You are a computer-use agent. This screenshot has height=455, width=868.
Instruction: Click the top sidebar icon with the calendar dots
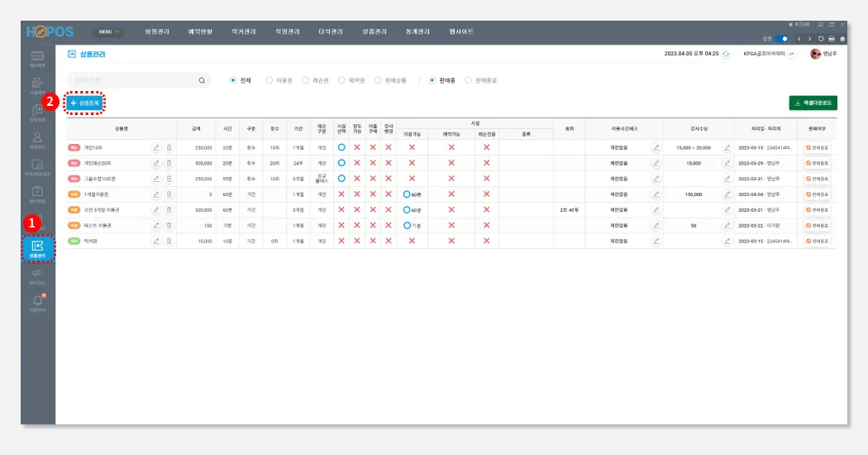point(37,58)
